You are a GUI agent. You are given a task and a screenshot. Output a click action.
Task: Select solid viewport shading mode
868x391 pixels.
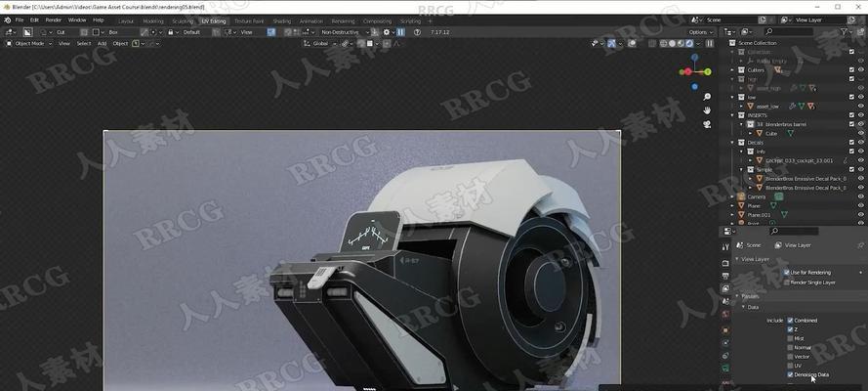click(x=672, y=43)
